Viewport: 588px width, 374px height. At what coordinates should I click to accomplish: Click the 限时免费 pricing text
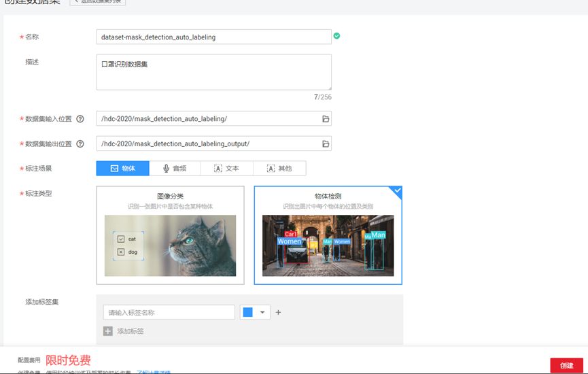(68, 360)
